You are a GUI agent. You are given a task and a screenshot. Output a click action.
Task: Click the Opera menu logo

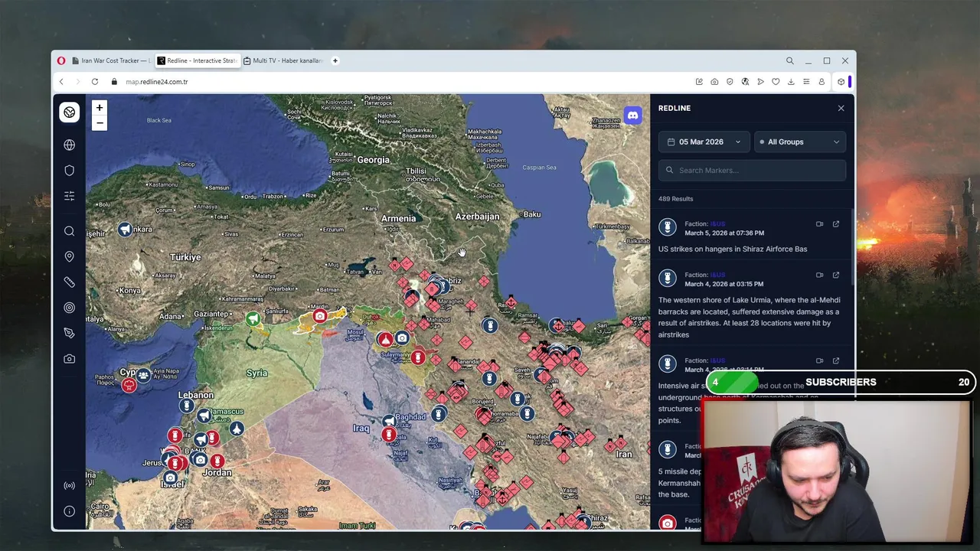pyautogui.click(x=61, y=60)
